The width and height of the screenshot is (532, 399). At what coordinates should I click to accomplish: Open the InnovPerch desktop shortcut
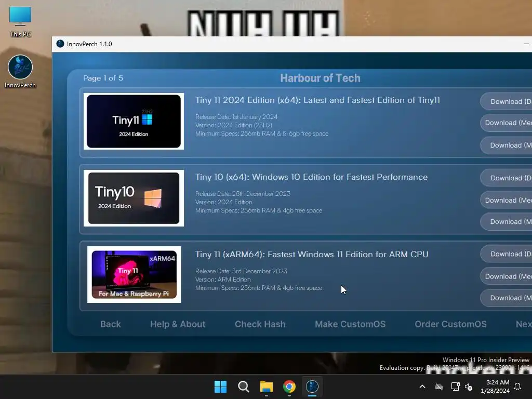(x=20, y=72)
